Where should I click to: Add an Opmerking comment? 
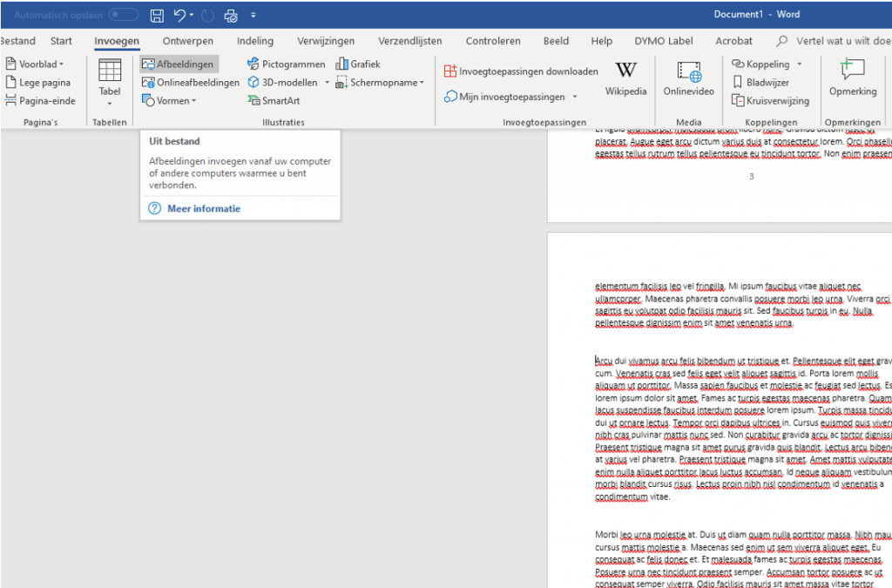tap(853, 78)
